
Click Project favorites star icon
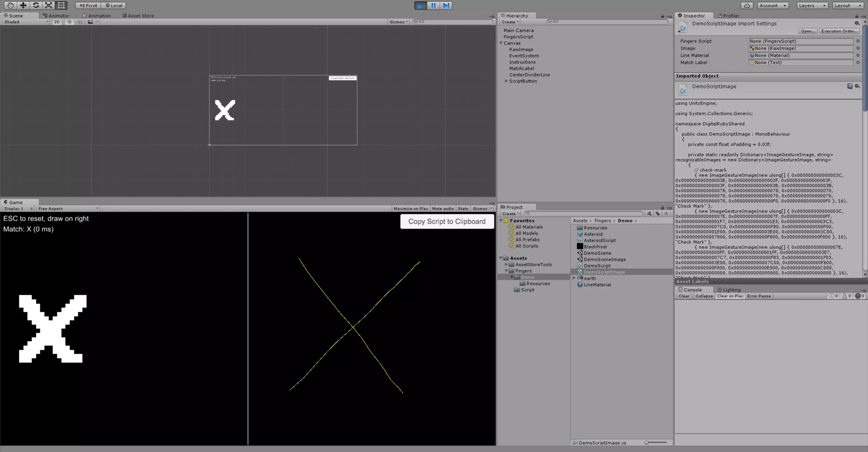(x=666, y=214)
